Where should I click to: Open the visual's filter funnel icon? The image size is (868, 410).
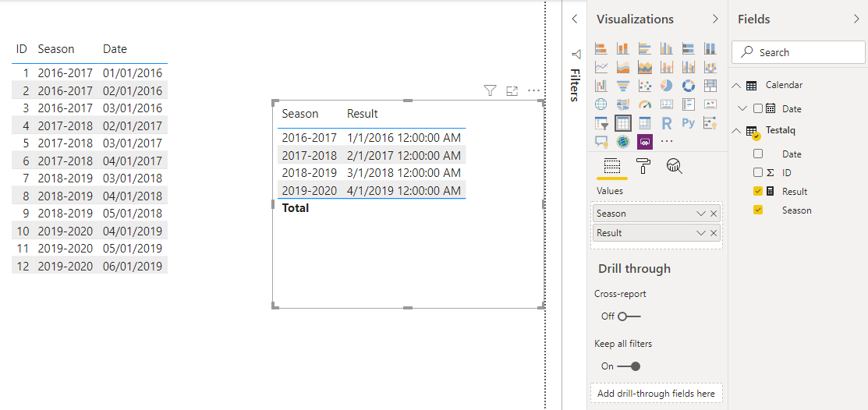tap(490, 90)
